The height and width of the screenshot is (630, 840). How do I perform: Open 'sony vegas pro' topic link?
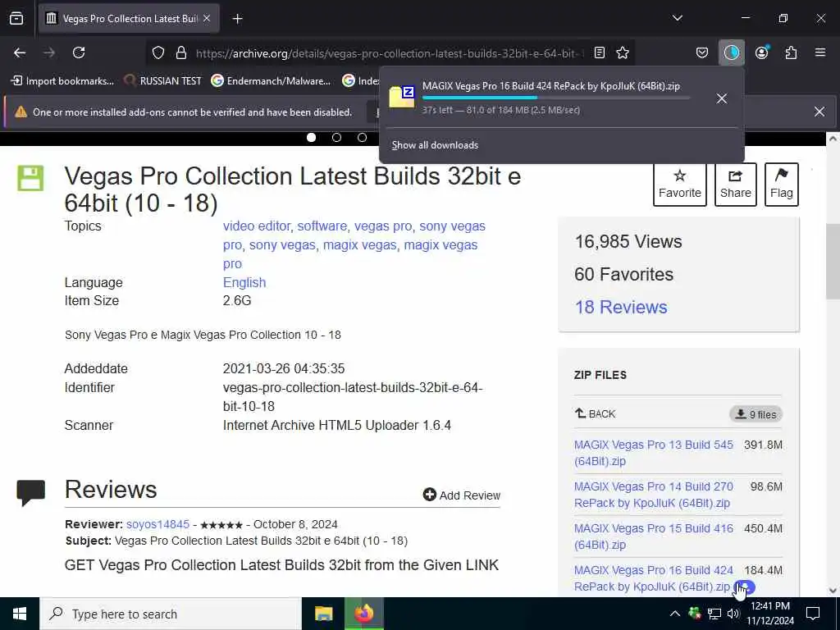[x=452, y=226]
